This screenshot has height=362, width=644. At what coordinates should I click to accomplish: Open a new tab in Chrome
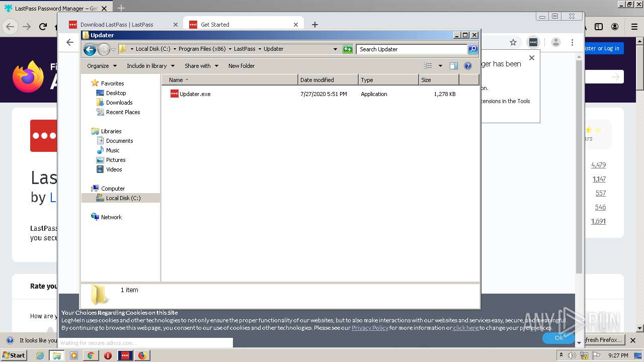point(315,25)
